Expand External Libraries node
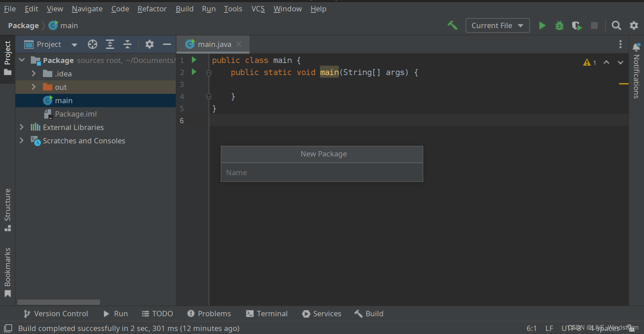Viewport: 644px width, 334px height. pyautogui.click(x=22, y=127)
